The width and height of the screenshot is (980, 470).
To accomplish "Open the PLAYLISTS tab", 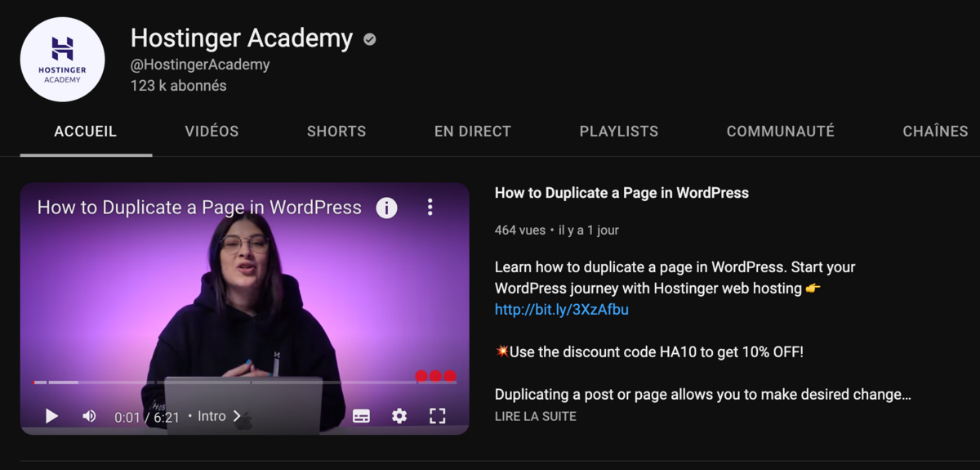I will point(619,131).
